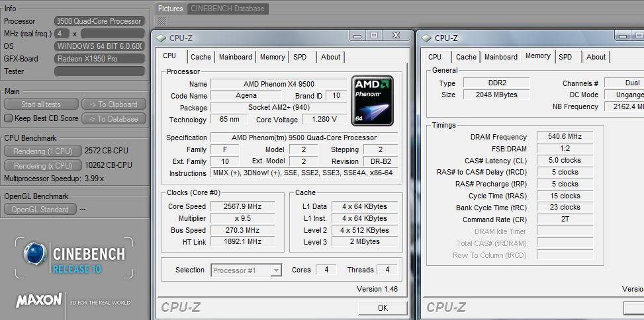The image size is (644, 320).
Task: Click the Command Rate value 2T
Action: [565, 219]
